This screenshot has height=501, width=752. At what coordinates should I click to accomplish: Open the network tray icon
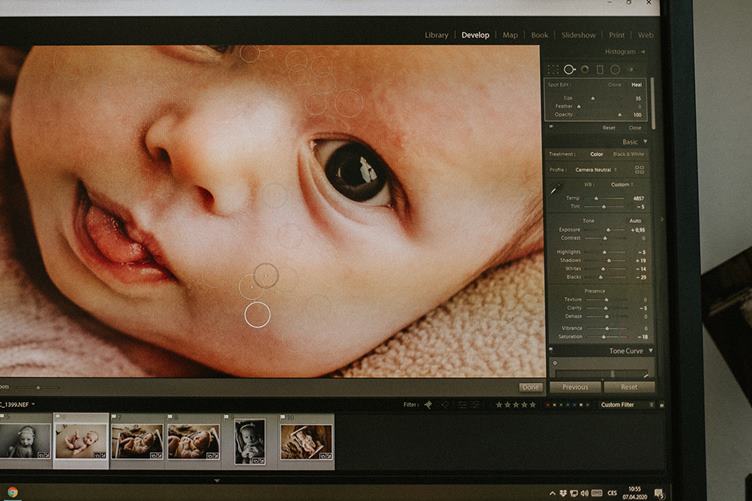(574, 493)
